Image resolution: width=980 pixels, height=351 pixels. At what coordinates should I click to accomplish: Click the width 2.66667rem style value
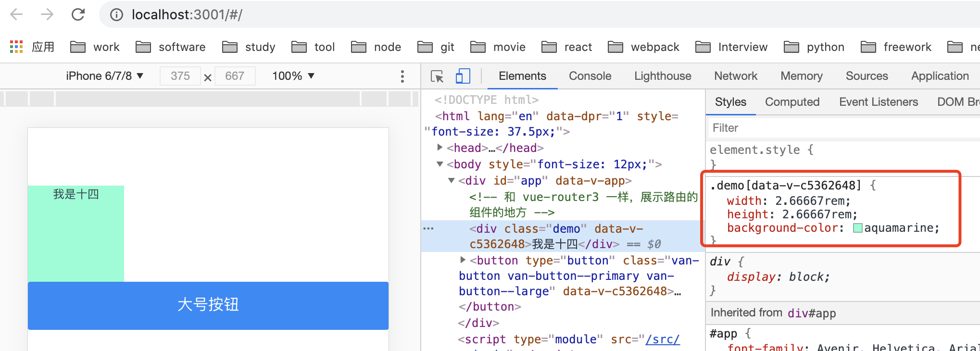[x=812, y=201]
